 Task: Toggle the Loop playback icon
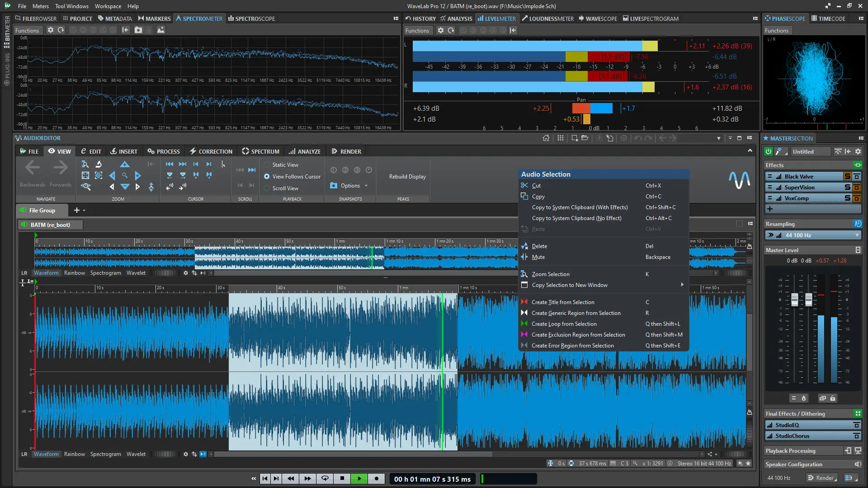point(325,479)
